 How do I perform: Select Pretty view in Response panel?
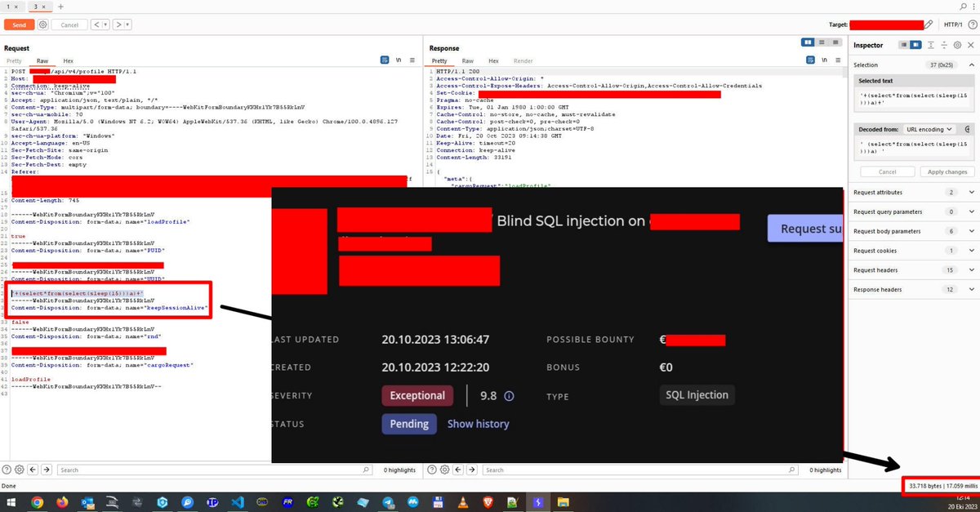click(x=439, y=61)
